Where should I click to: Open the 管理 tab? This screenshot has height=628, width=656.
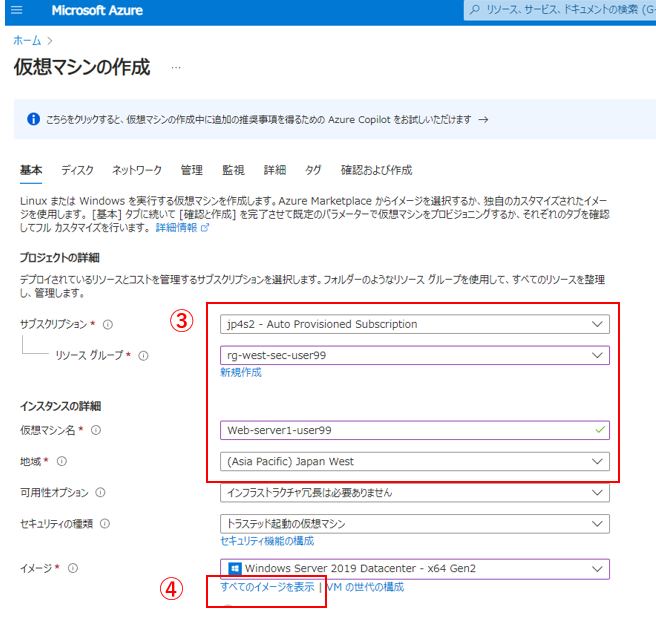click(192, 170)
